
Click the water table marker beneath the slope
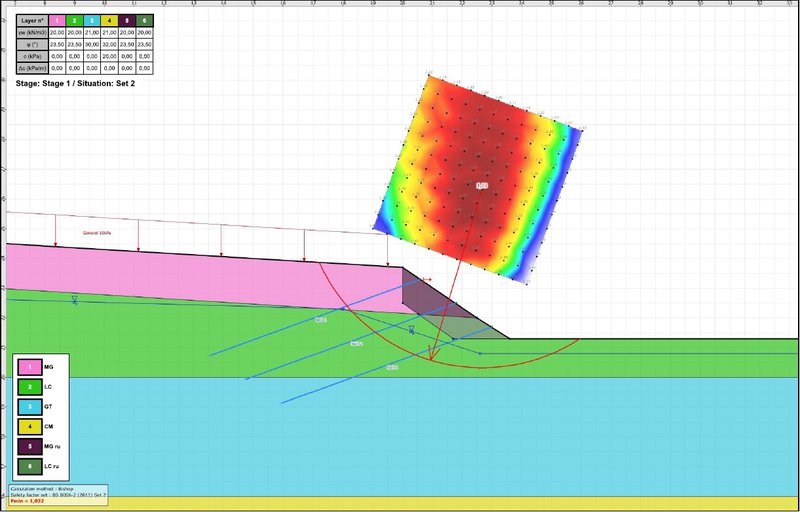click(411, 328)
